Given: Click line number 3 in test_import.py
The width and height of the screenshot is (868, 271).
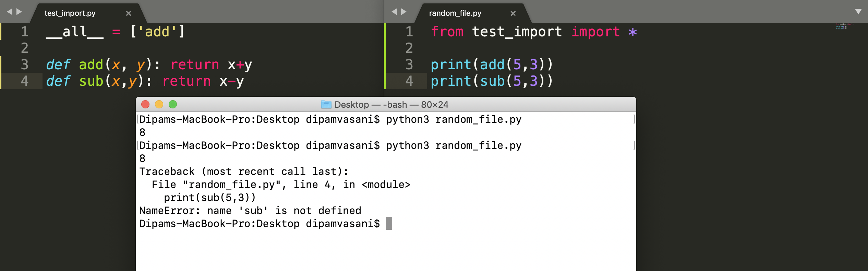Looking at the screenshot, I should (x=24, y=64).
